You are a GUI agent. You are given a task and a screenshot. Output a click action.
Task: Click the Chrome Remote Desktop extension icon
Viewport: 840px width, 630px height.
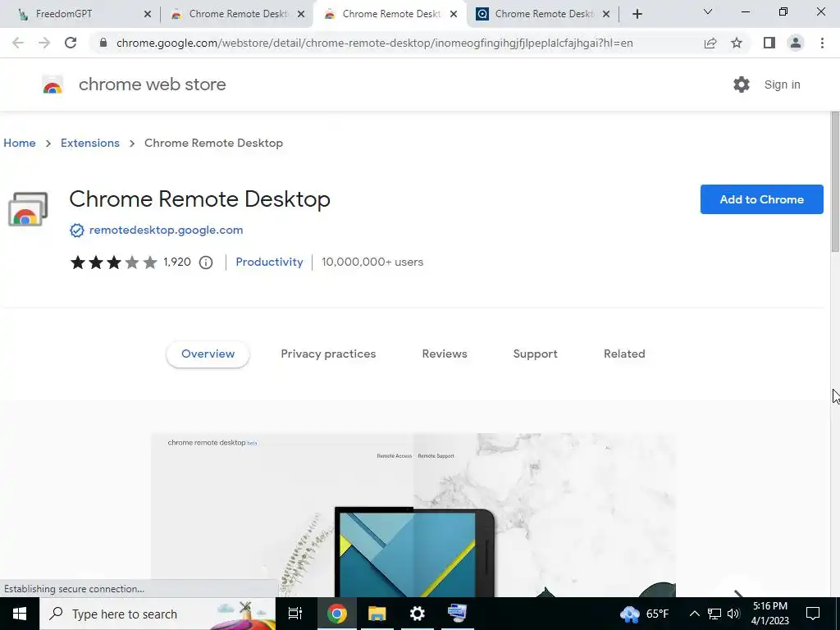(x=28, y=209)
